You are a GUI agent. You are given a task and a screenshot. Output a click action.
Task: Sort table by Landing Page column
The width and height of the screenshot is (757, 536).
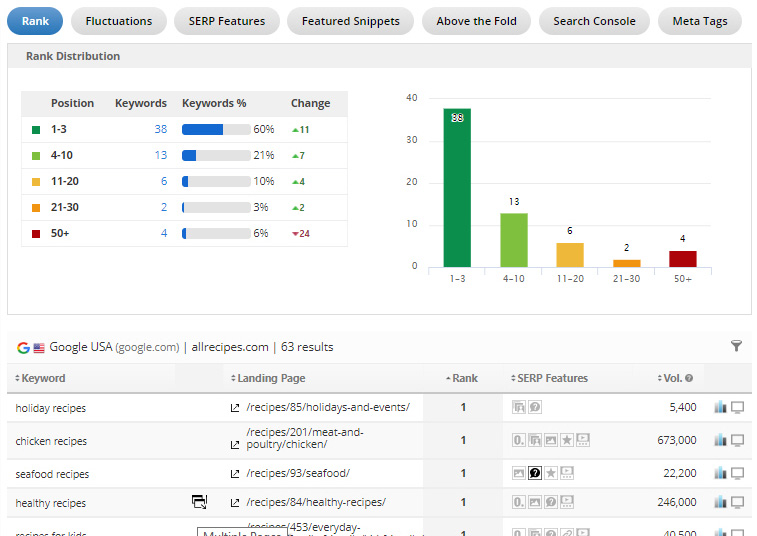(268, 378)
